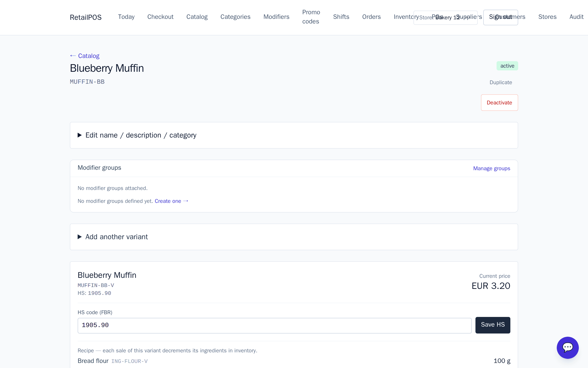Click the Modifier groups section title
This screenshot has width=588, height=368.
point(99,168)
